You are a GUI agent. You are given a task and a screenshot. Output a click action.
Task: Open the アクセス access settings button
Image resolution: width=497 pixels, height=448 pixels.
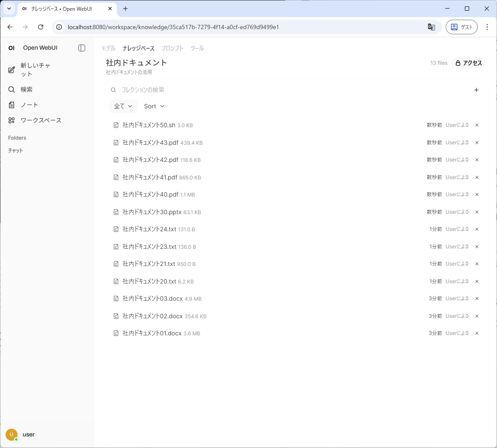(x=469, y=63)
